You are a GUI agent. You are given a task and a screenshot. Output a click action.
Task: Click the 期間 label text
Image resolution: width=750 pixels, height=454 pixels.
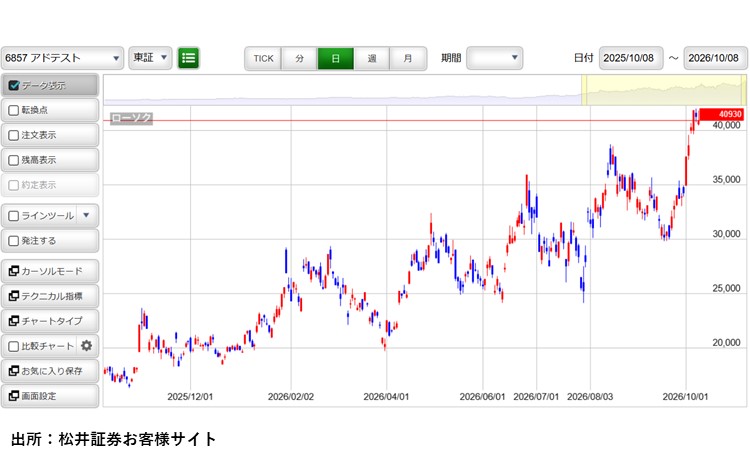tap(451, 58)
